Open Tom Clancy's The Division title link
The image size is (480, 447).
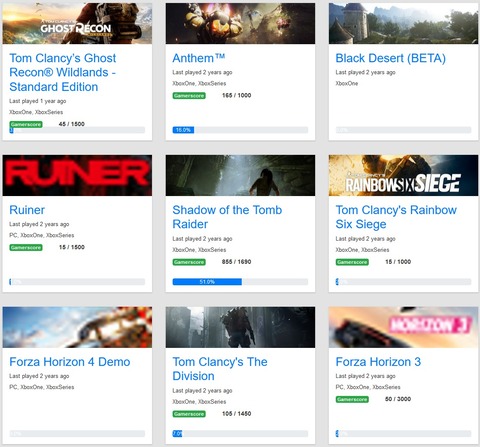pos(220,369)
